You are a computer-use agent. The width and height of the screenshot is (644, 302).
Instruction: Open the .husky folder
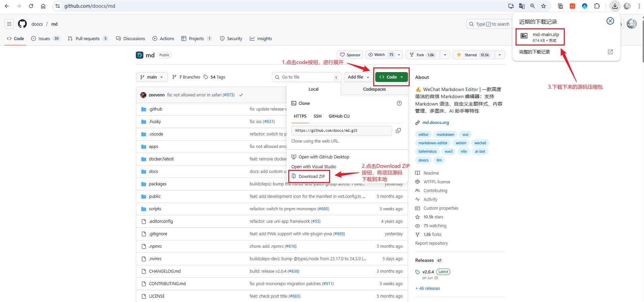coord(155,122)
